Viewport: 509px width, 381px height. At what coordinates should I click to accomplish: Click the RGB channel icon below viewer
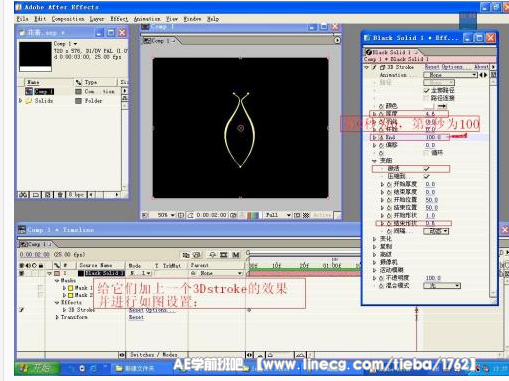click(x=253, y=215)
